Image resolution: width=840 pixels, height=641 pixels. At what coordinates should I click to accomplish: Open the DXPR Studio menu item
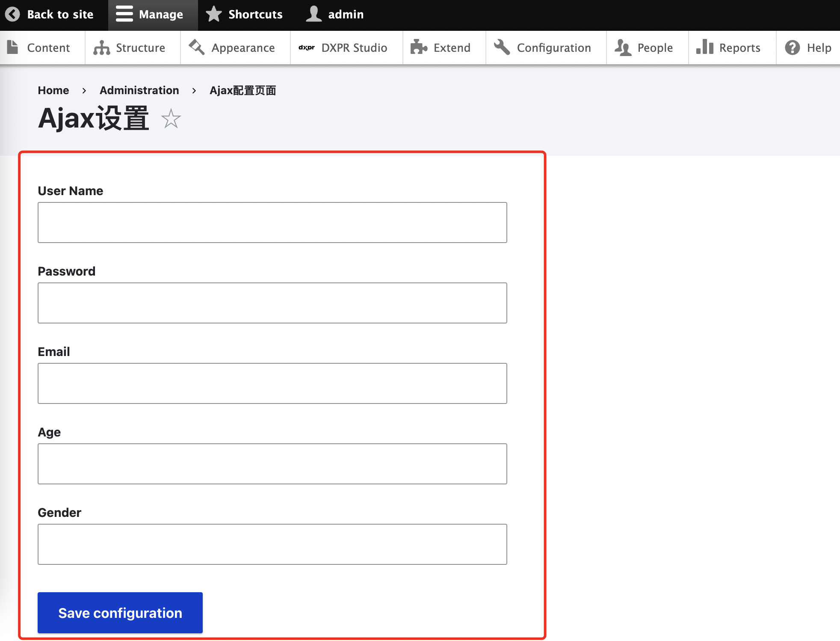tap(354, 47)
